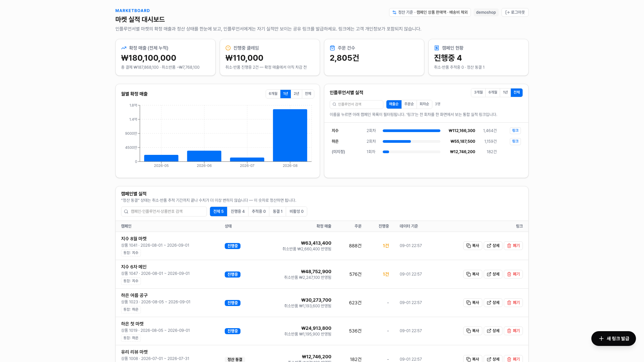
Task: Click the 2026-08 revenue bar
Action: click(x=290, y=135)
